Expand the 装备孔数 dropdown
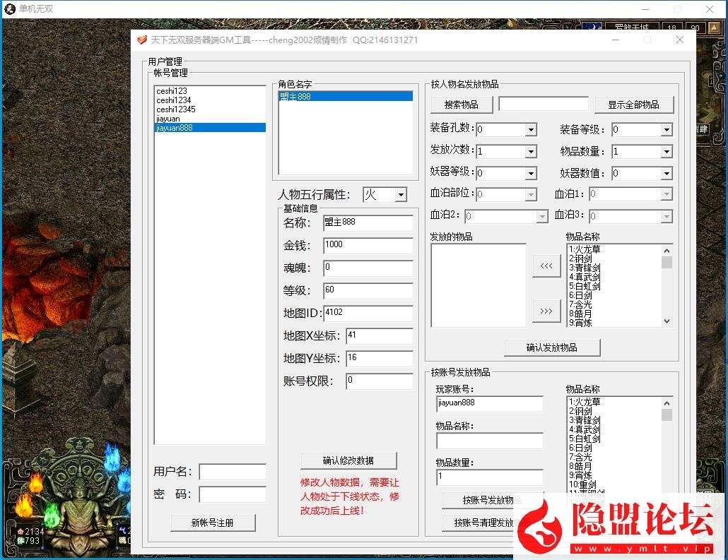 [530, 130]
